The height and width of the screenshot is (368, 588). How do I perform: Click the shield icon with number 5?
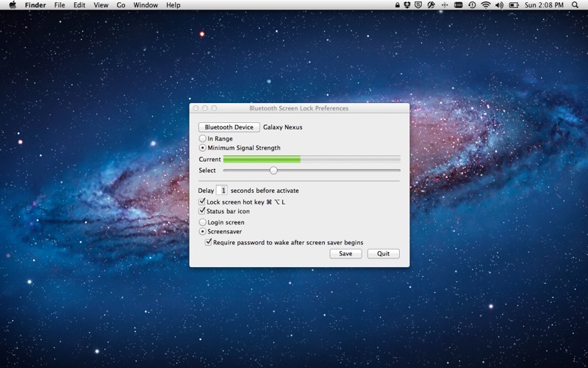[x=418, y=5]
